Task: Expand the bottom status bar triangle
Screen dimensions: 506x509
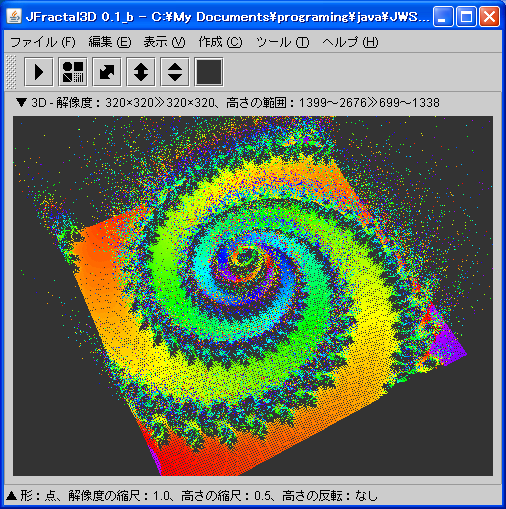Action: 11,496
